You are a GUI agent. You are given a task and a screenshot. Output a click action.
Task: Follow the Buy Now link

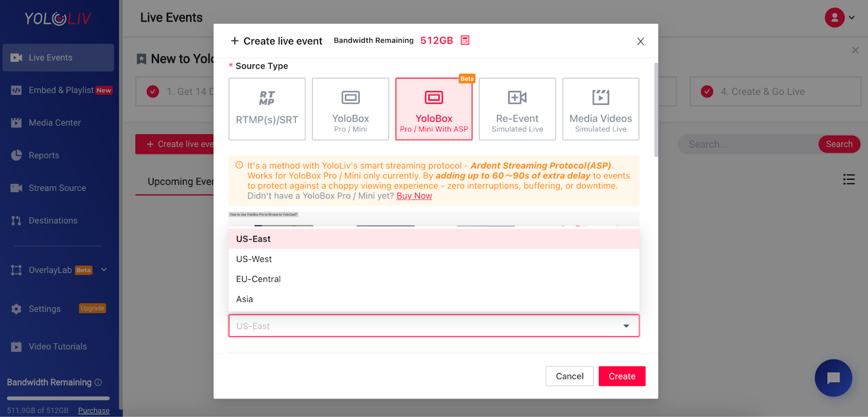click(x=414, y=196)
